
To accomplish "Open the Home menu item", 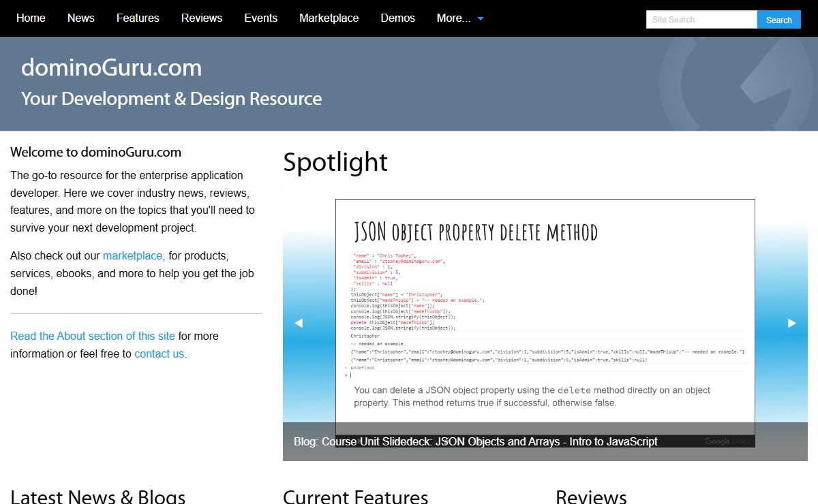I will click(31, 18).
